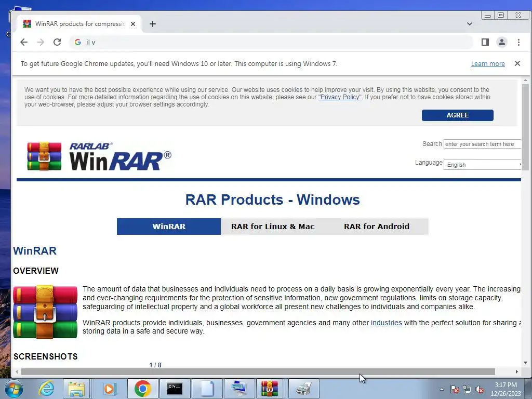Open the Privacy Policy link
This screenshot has height=399, width=532.
[x=340, y=97]
